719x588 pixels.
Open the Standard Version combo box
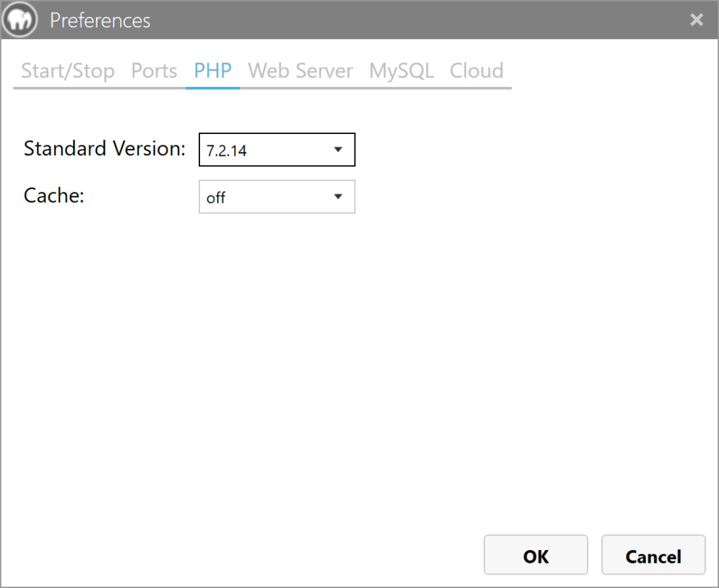tap(277, 150)
